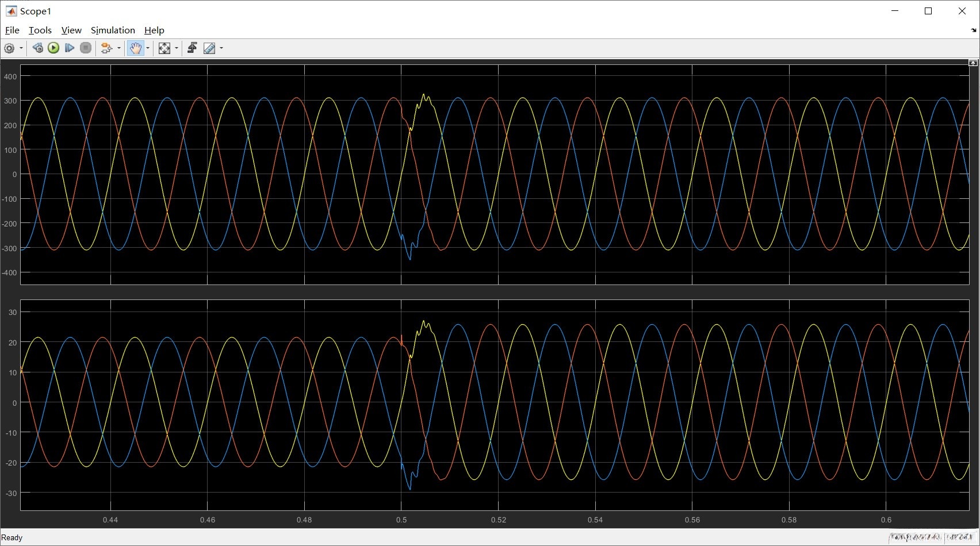Click the Scope1 window title text
The height and width of the screenshot is (546, 980).
click(x=36, y=11)
